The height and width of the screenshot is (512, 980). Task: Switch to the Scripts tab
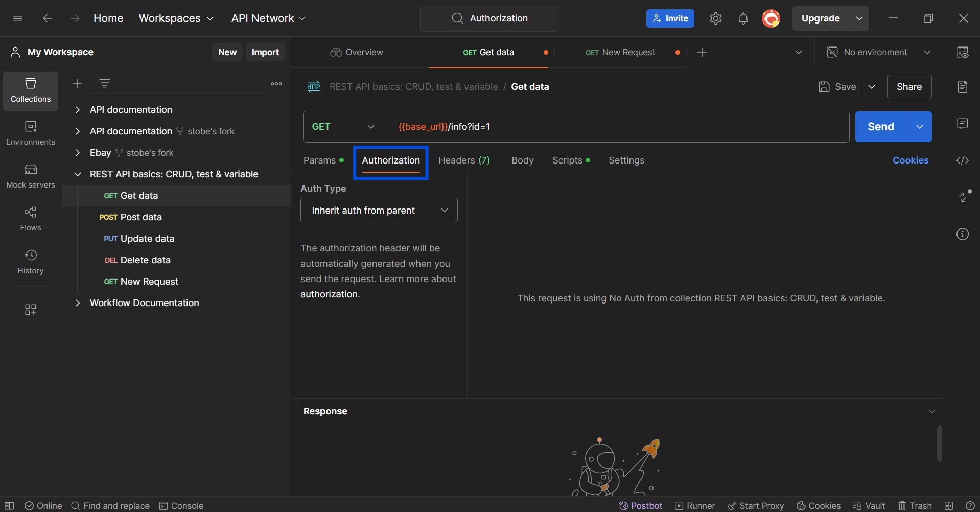pyautogui.click(x=571, y=160)
